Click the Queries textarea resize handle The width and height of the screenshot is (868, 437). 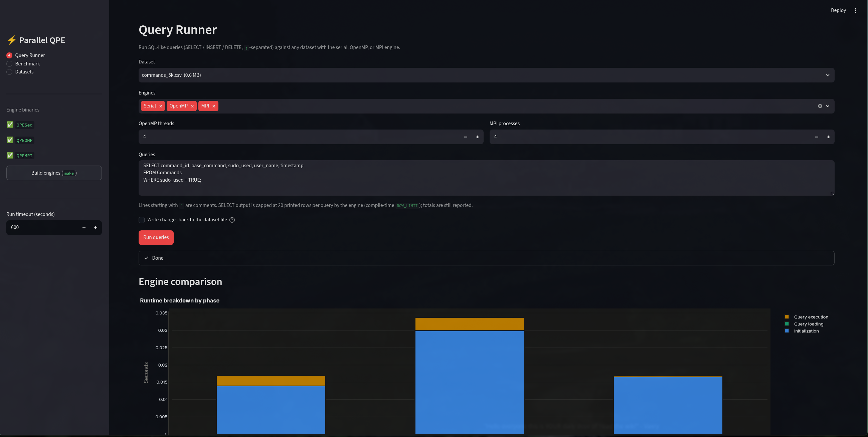click(832, 193)
